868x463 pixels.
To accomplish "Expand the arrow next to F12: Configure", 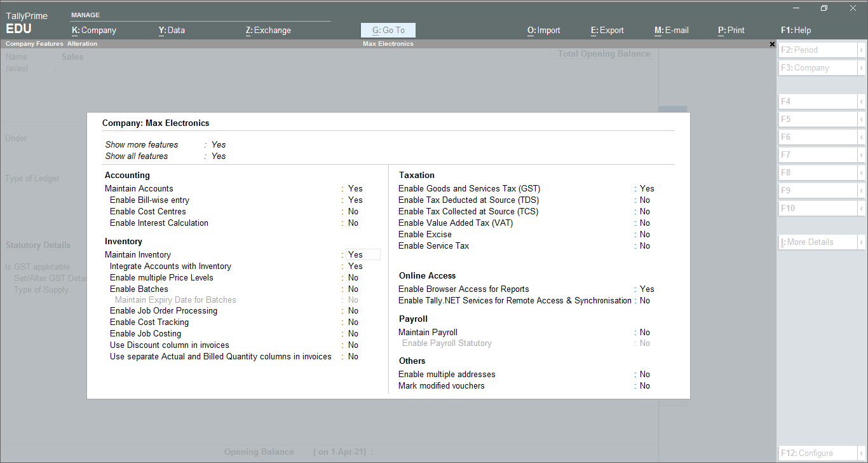I will click(862, 453).
